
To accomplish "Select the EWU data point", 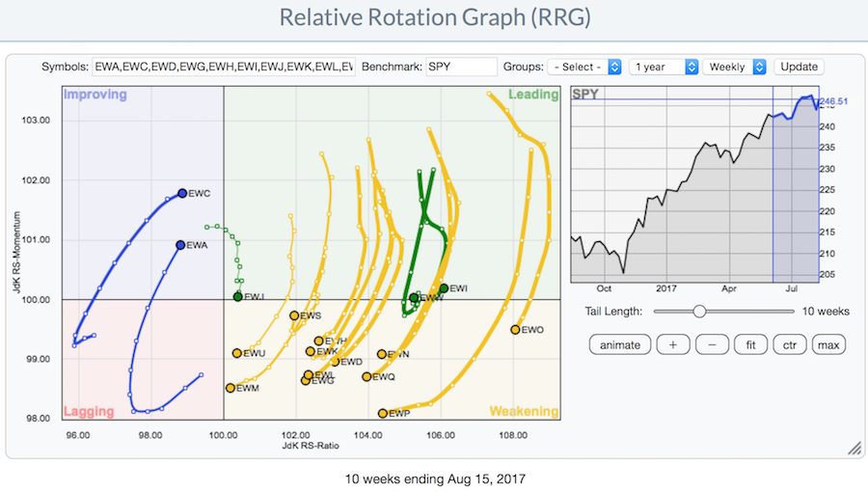I will (x=237, y=353).
